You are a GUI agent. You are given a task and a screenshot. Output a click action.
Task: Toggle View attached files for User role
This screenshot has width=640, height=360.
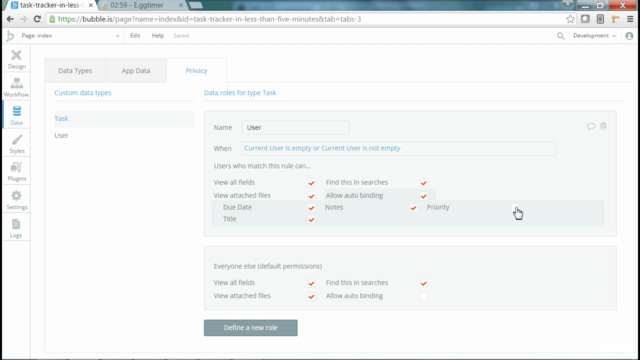click(x=311, y=196)
